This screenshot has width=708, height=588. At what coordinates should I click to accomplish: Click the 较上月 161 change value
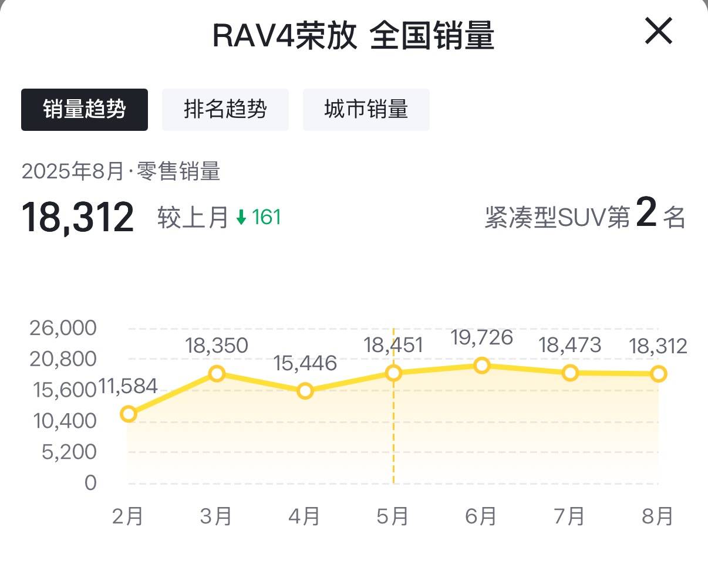pyautogui.click(x=217, y=217)
